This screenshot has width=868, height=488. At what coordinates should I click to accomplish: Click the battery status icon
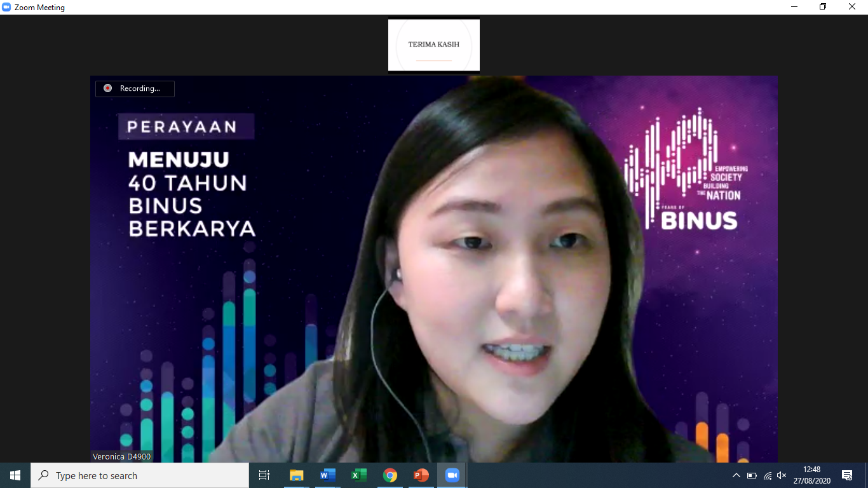(752, 475)
